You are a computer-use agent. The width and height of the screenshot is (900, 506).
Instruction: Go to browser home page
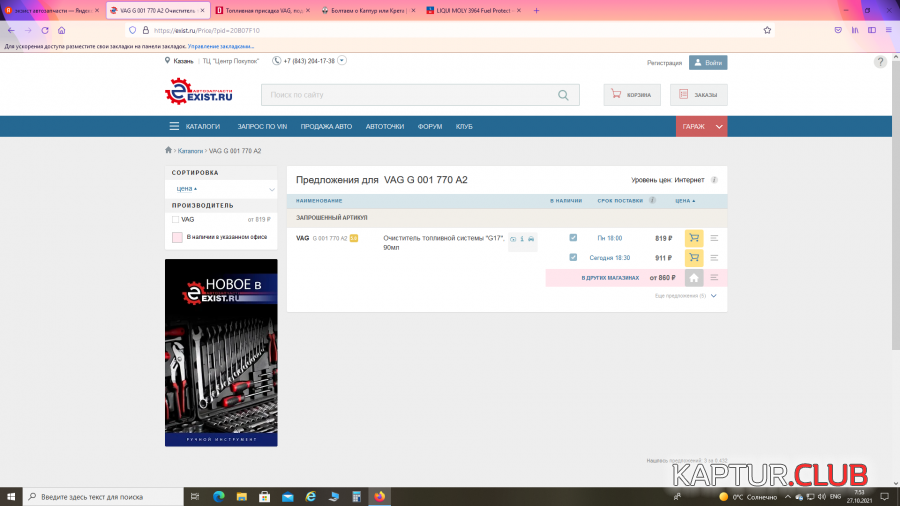point(61,30)
